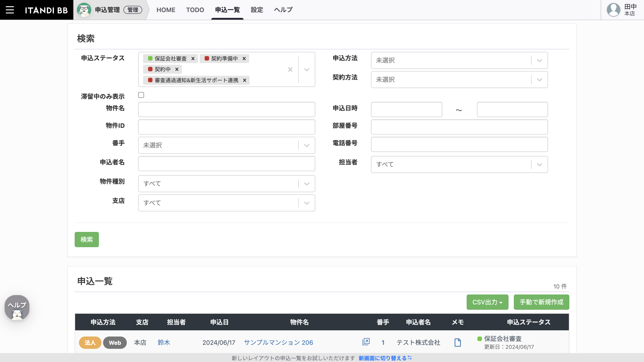
Task: Click the 申込管理 管理 breadcrumb label
Action: click(x=119, y=10)
